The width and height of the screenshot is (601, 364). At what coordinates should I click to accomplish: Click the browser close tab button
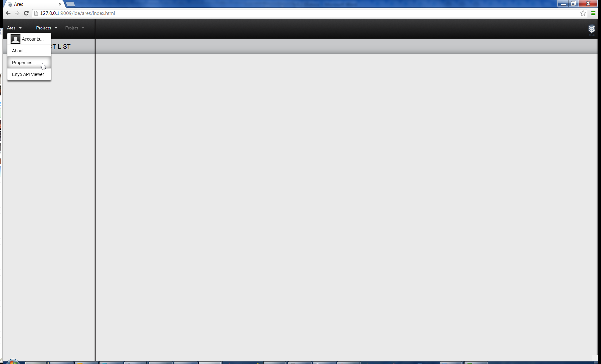pos(60,4)
